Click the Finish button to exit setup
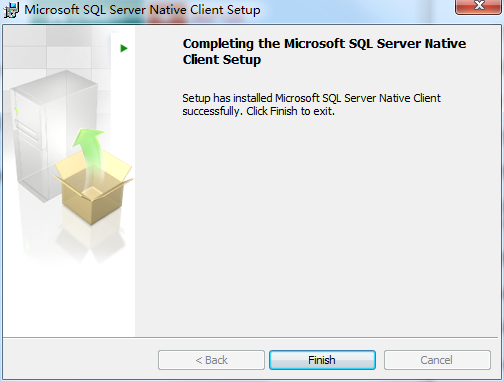The height and width of the screenshot is (382, 504). [x=322, y=360]
